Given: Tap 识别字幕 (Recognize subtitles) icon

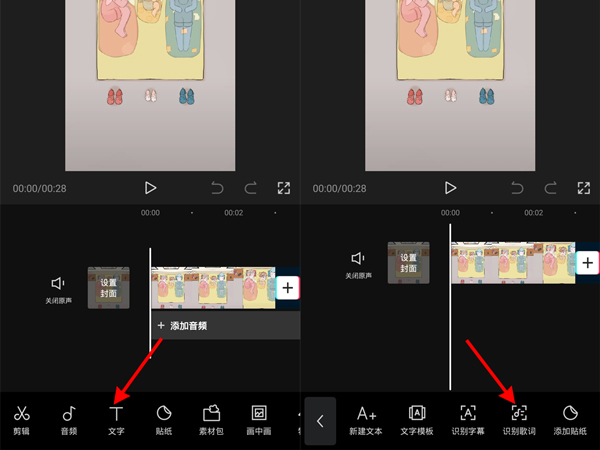Looking at the screenshot, I should click(x=468, y=420).
